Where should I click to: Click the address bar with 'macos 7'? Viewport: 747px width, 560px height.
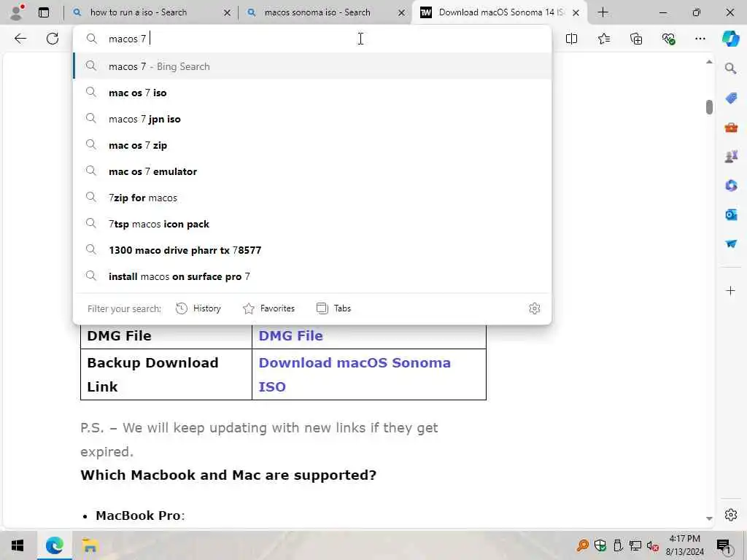point(312,39)
